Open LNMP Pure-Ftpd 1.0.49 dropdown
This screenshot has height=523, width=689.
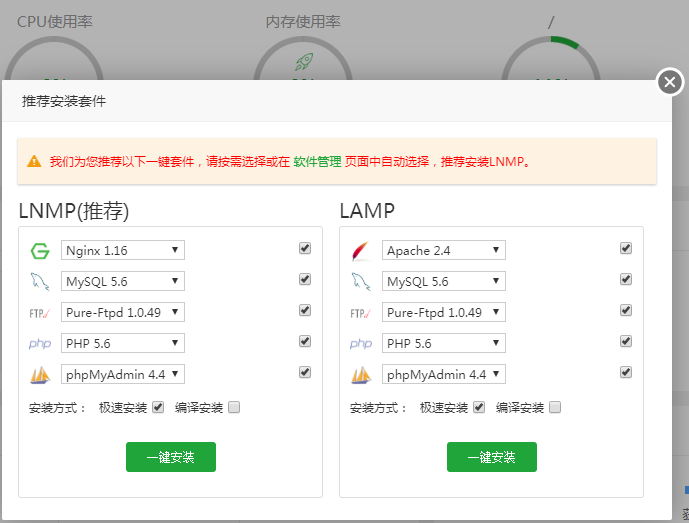tap(123, 312)
